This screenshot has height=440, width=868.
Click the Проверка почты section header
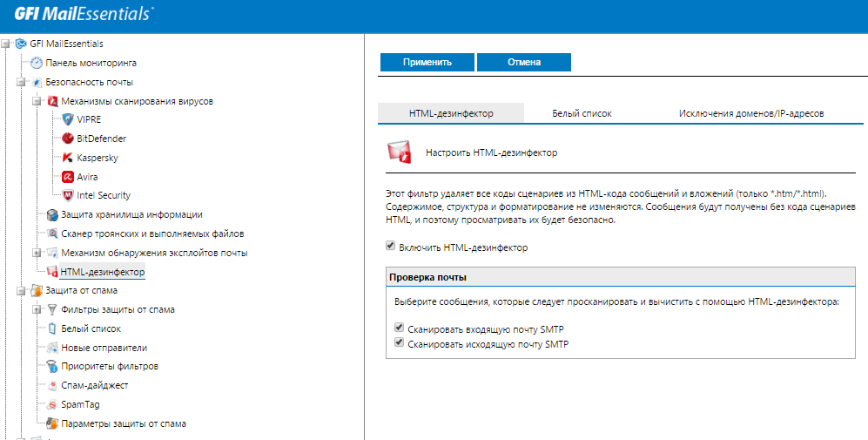point(621,277)
